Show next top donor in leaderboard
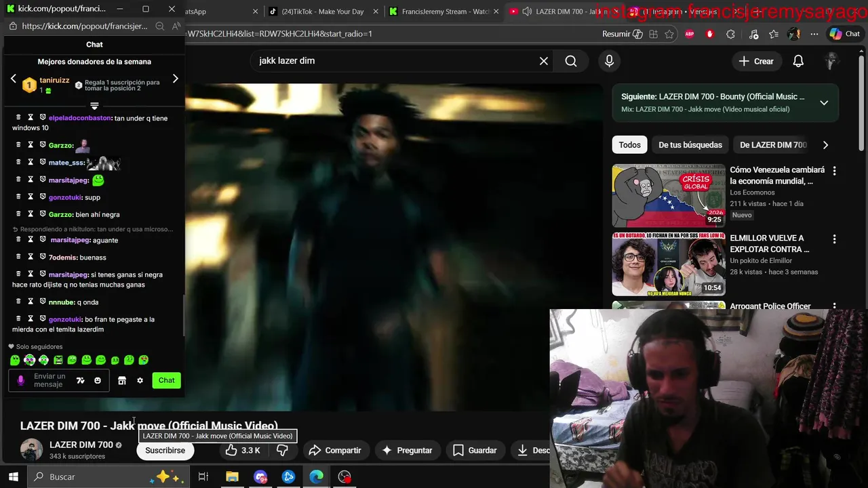 point(175,79)
